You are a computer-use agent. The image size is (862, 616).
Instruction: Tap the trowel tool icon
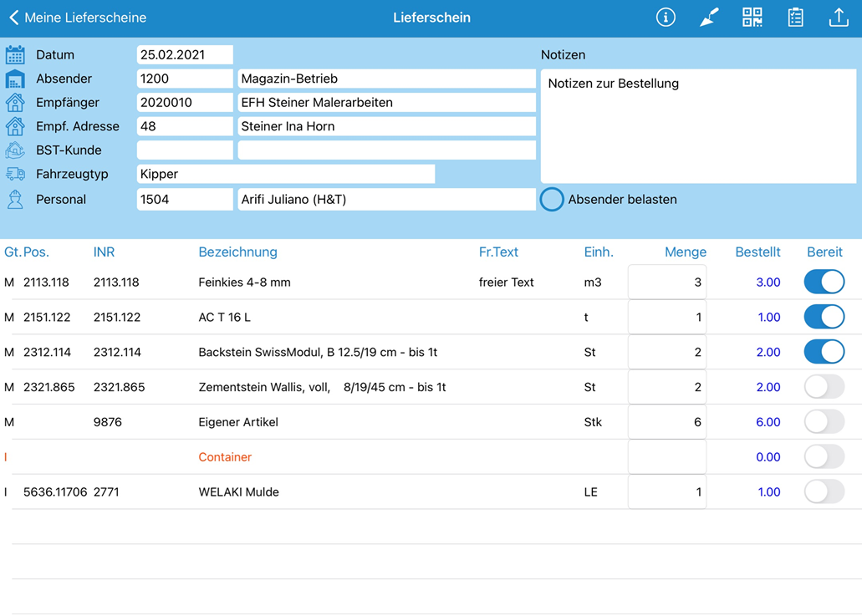point(709,18)
